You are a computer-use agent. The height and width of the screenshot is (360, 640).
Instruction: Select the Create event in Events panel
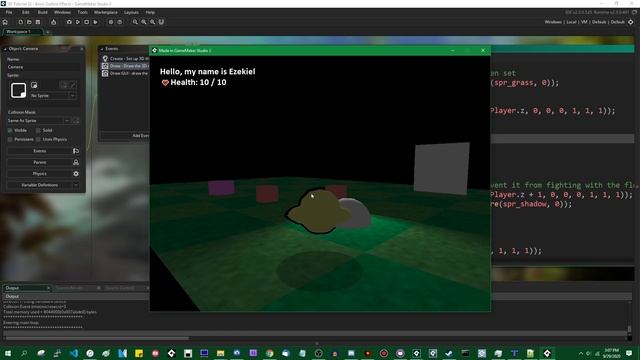(125, 58)
